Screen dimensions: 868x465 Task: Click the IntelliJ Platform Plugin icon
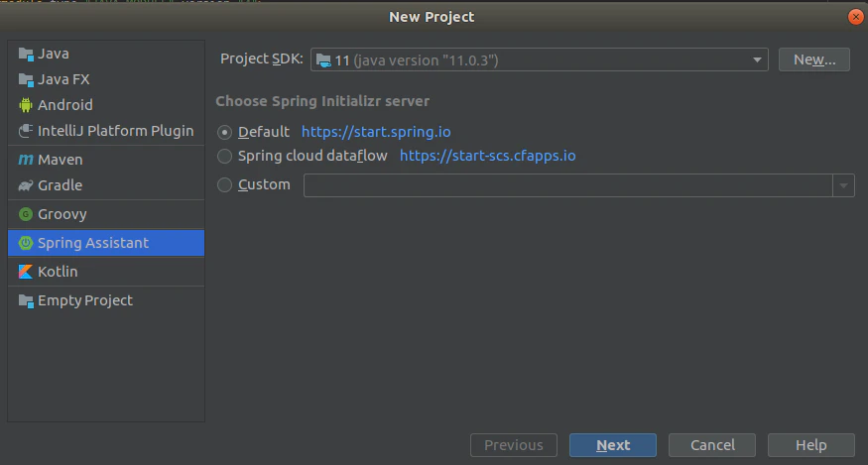[x=26, y=131]
